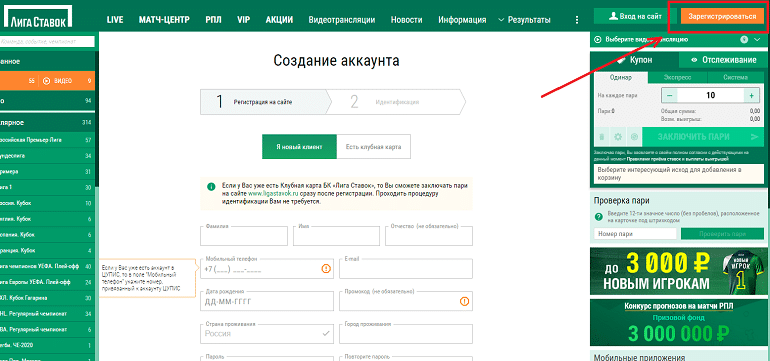Click the ВИДЕО play icon in orange bar

point(47,81)
